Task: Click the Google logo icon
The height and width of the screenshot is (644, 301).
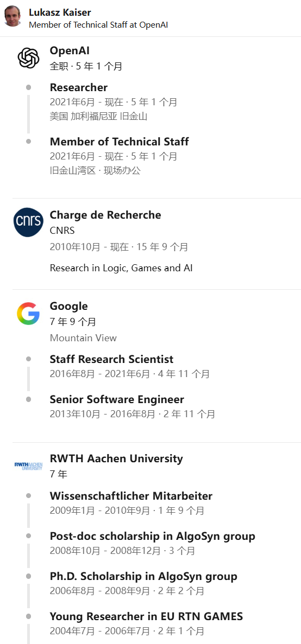Action: click(x=28, y=314)
